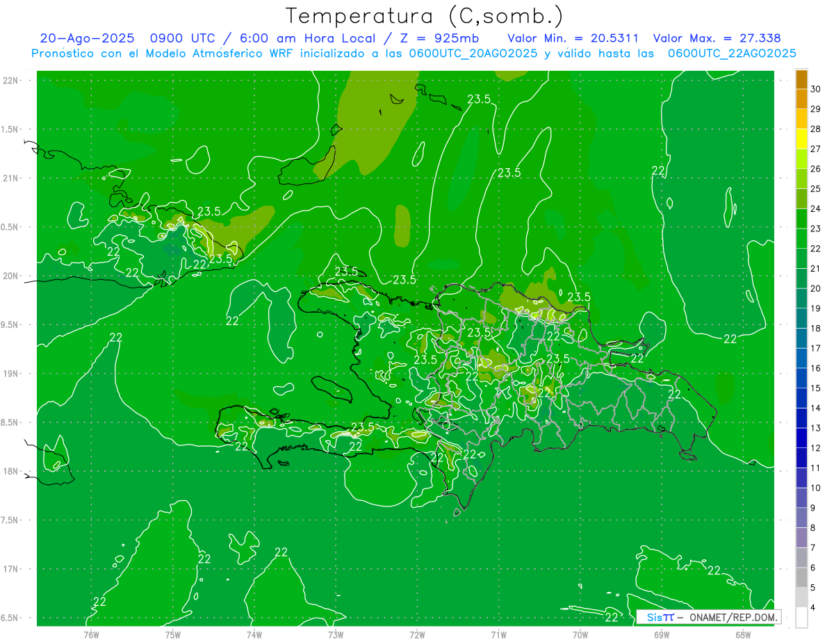Click the "17N" latitude axis label
Viewport: 834px width, 644px height.
point(10,569)
